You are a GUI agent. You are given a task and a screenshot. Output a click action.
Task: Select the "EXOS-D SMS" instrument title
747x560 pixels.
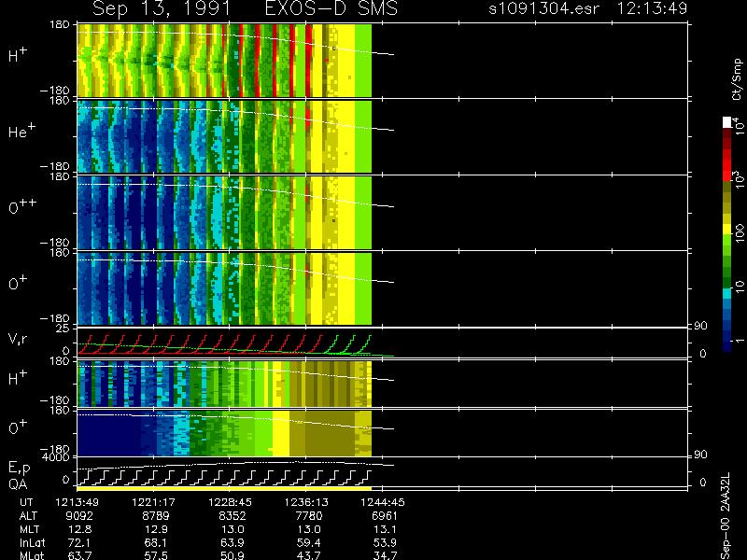click(331, 8)
